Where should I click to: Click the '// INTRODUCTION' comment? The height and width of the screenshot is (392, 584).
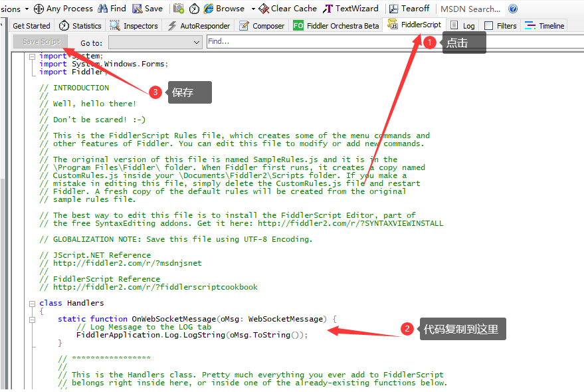pyautogui.click(x=74, y=88)
